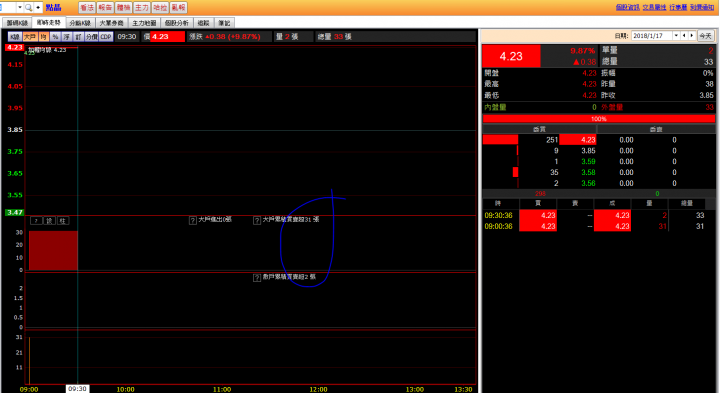Click the red 100% volume ratio bar
This screenshot has height=393, width=720.
598,119
